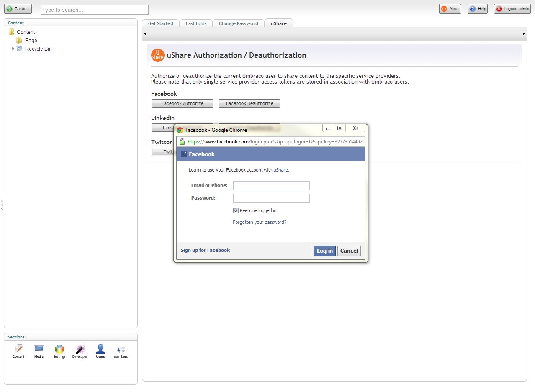
Task: Click Facebook Authorize button
Action: [x=183, y=103]
